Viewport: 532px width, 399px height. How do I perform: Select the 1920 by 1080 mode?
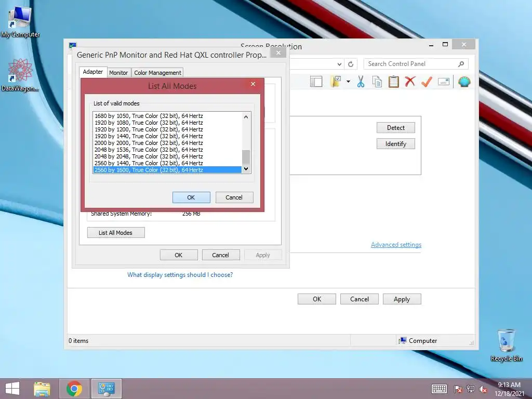(x=167, y=123)
